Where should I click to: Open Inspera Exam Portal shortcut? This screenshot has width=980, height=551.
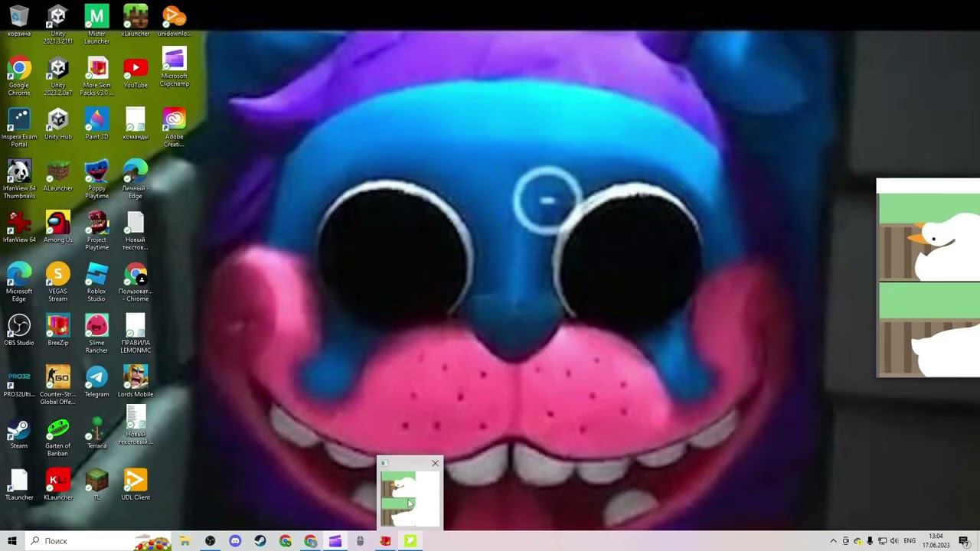pos(19,128)
